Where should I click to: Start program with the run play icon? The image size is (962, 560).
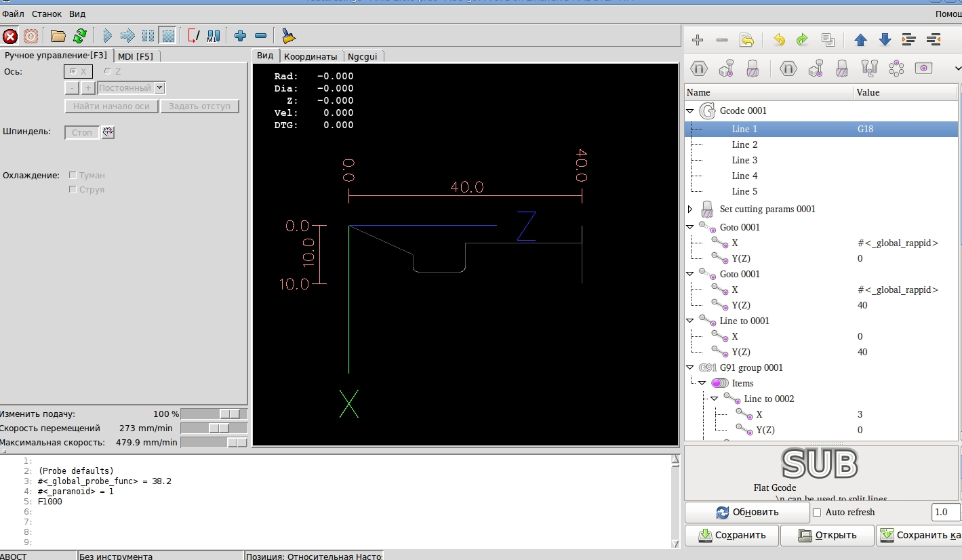click(x=107, y=36)
